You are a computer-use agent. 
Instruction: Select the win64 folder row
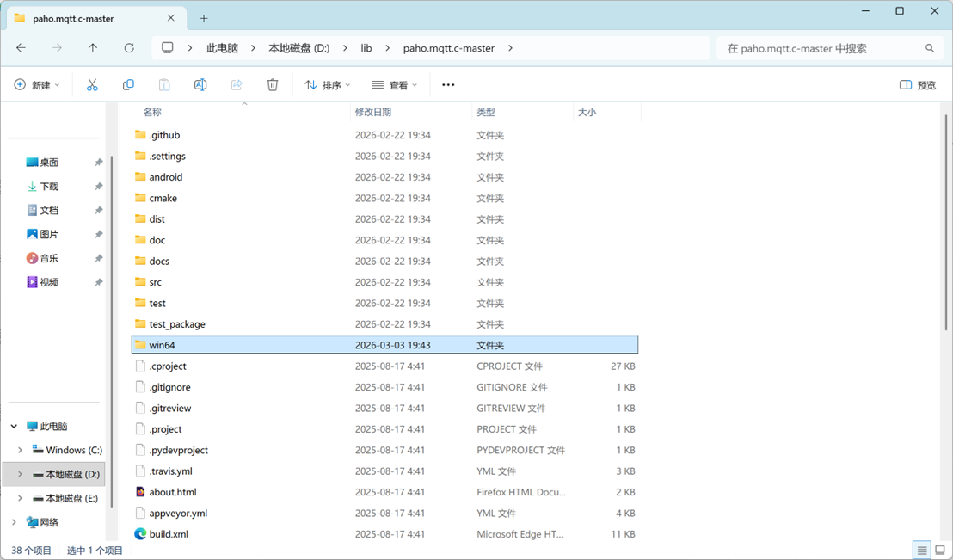[384, 345]
